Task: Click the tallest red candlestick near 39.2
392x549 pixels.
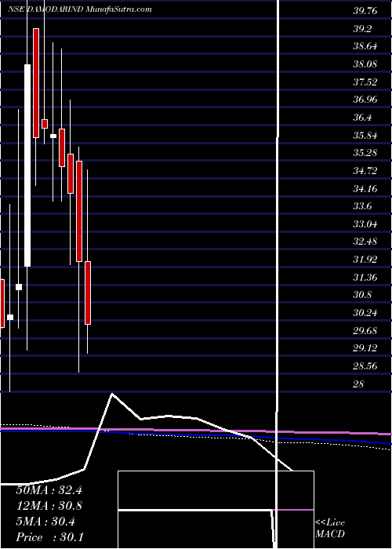Action: coord(36,83)
